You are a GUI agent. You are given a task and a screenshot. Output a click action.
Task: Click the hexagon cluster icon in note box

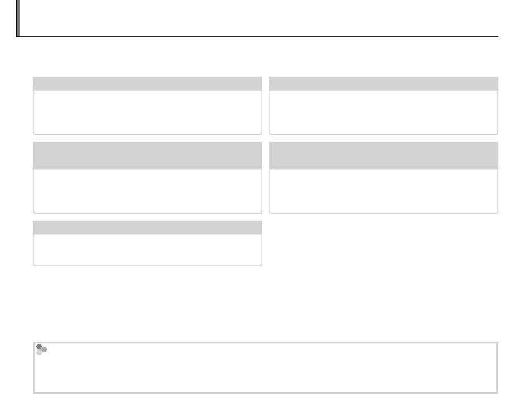[x=42, y=350]
